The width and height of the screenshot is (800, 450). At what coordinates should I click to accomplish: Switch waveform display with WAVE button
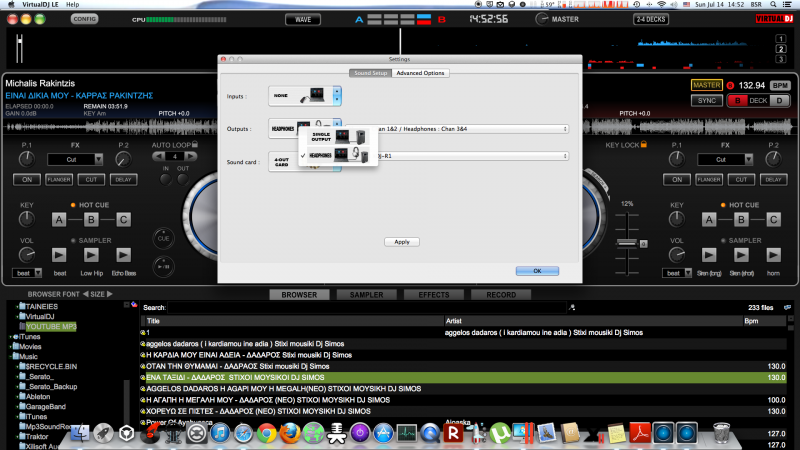point(303,19)
